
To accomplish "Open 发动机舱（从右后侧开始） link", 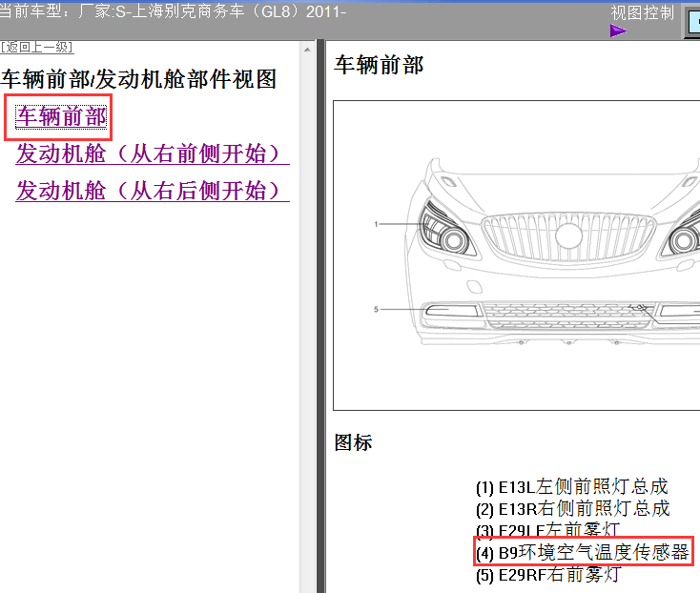I will click(x=153, y=191).
